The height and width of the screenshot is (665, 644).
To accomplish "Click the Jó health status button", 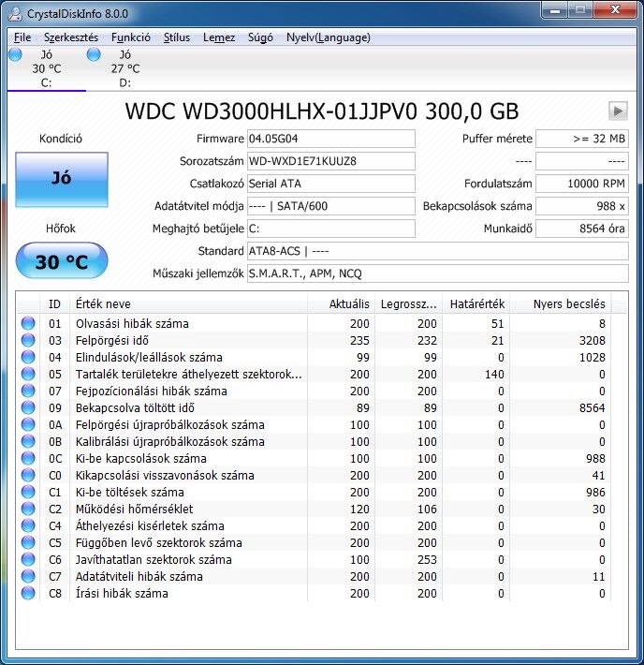I will pos(62,180).
